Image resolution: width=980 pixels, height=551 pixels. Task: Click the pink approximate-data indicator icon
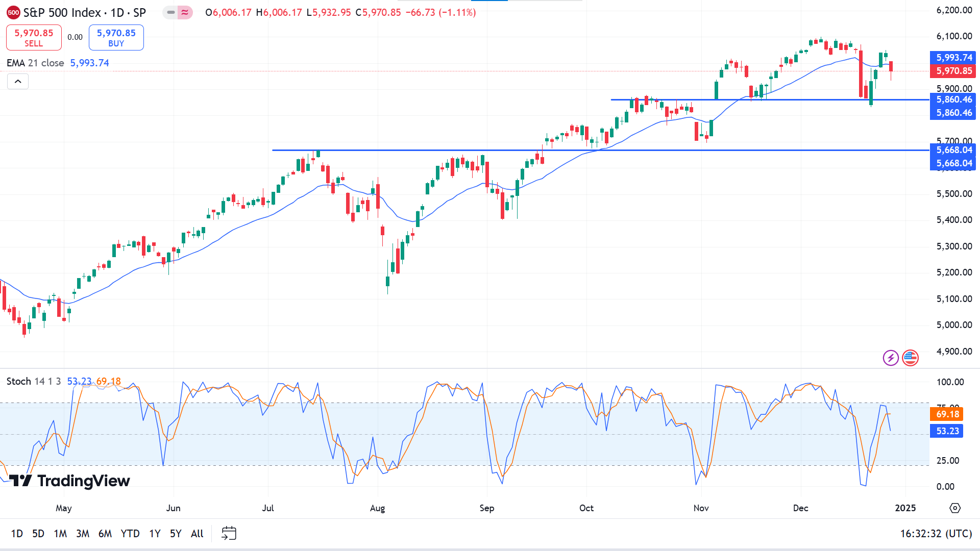[x=185, y=12]
